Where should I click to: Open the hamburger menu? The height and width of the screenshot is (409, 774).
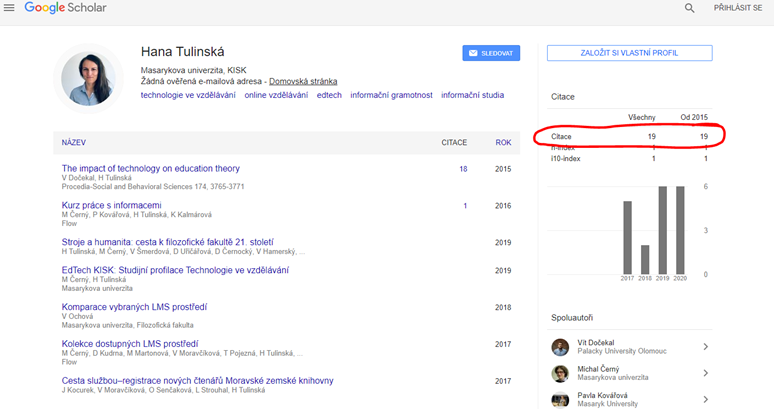pos(10,8)
